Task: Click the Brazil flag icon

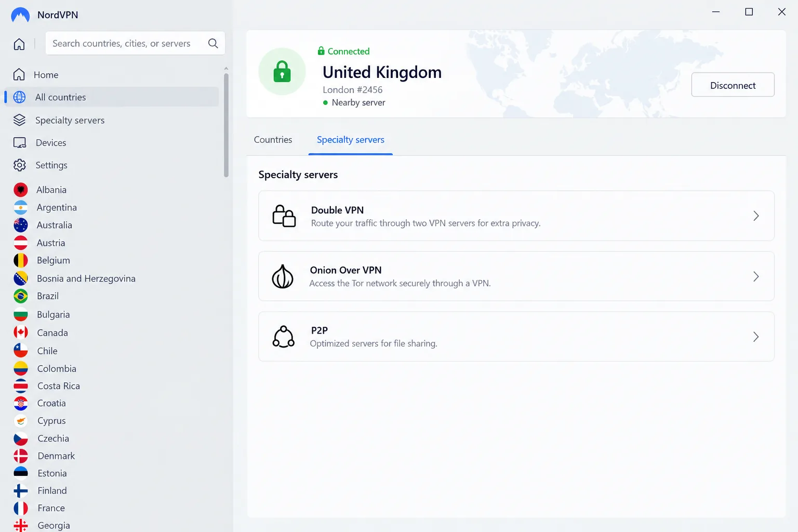Action: [21, 296]
